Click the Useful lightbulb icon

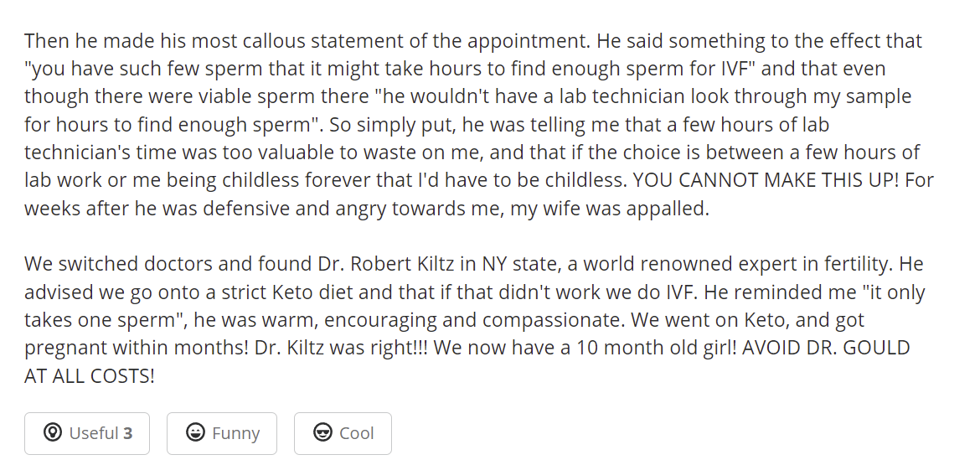point(53,432)
